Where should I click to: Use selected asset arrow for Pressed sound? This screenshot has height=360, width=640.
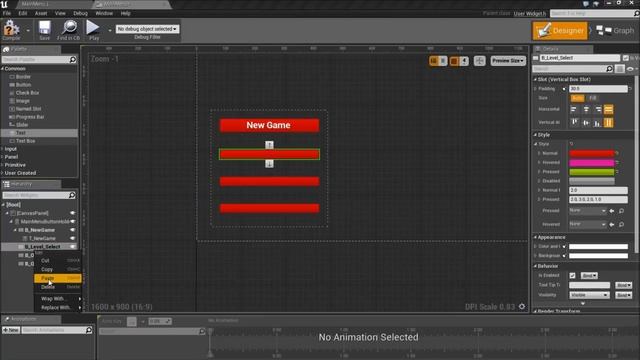pos(612,211)
